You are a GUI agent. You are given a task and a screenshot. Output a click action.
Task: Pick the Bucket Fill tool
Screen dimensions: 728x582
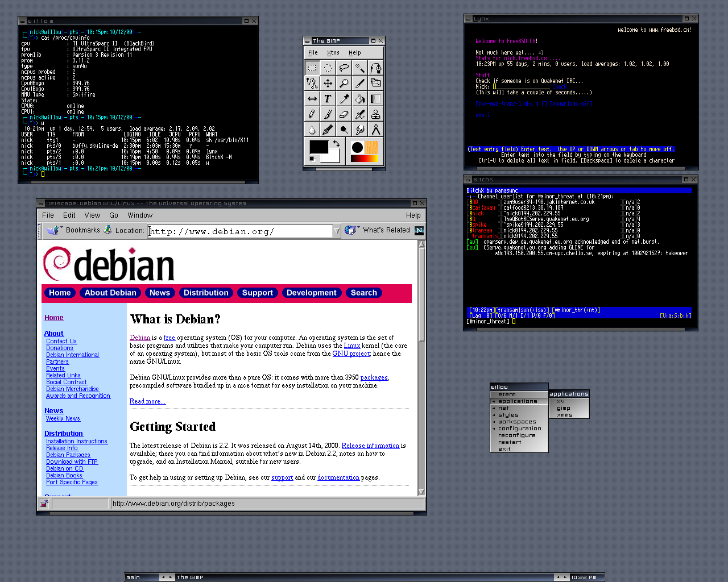pyautogui.click(x=360, y=99)
